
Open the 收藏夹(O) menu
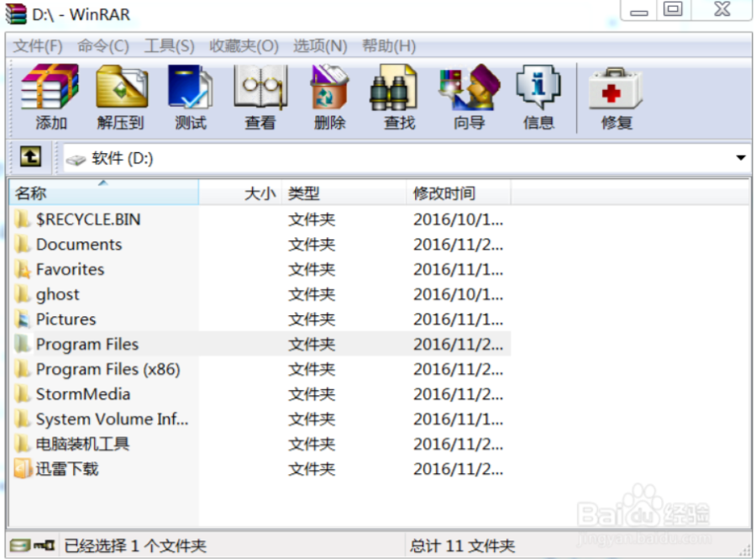click(244, 46)
